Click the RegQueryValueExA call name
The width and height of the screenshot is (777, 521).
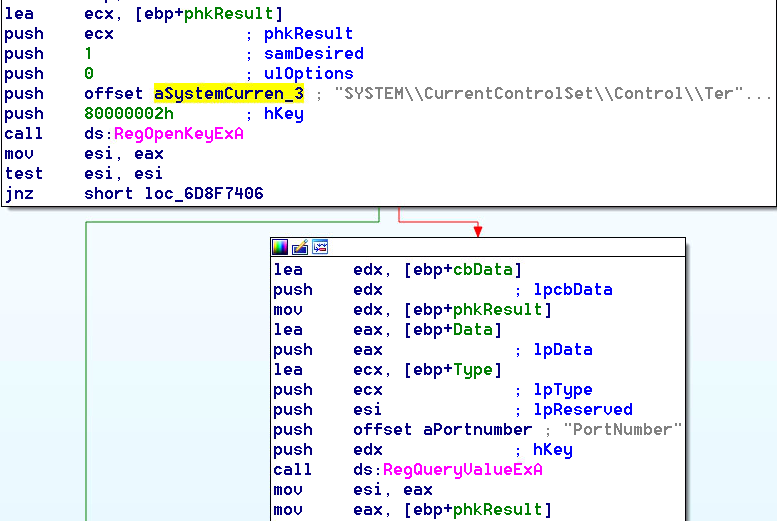click(x=463, y=469)
